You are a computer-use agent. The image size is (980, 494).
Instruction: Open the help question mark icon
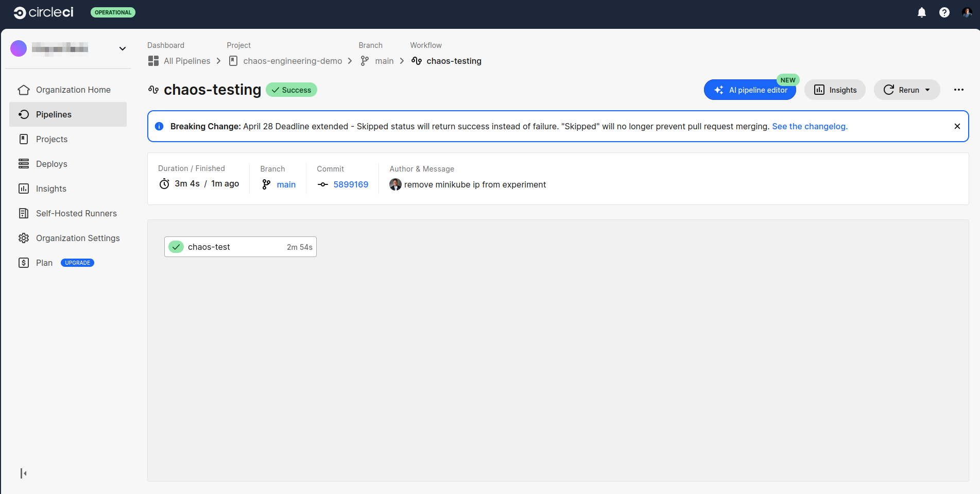click(x=944, y=12)
